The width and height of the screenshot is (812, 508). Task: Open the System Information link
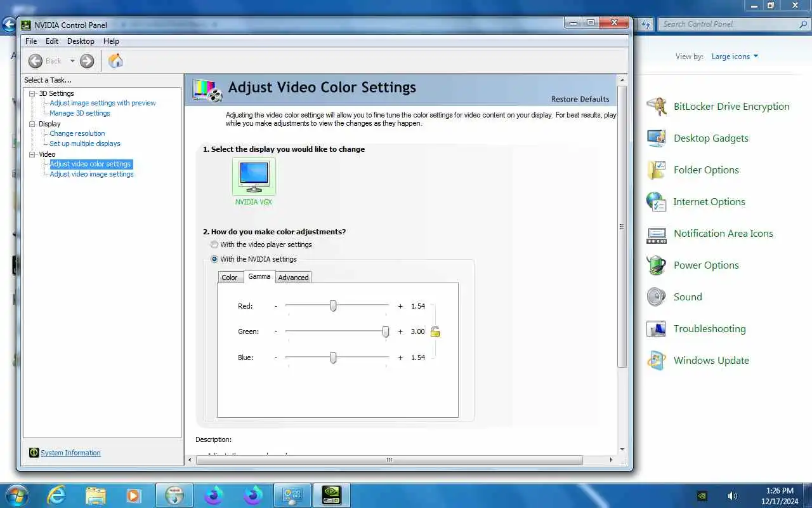coord(70,453)
